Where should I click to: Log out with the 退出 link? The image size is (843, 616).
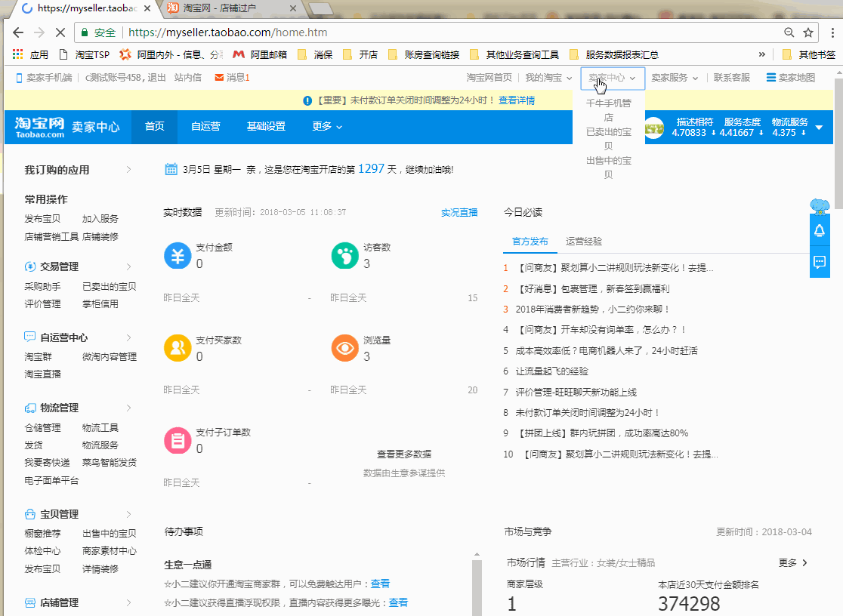(x=156, y=78)
